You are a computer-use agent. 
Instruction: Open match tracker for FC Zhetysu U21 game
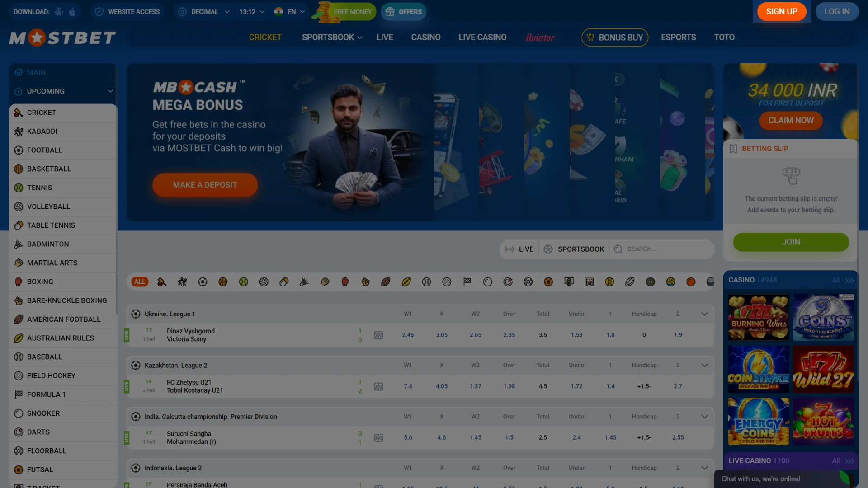[x=378, y=387]
